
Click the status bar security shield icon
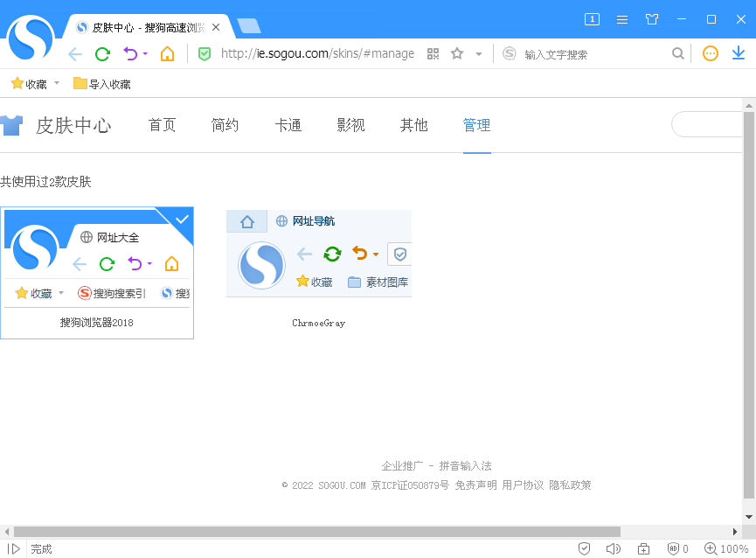click(584, 549)
